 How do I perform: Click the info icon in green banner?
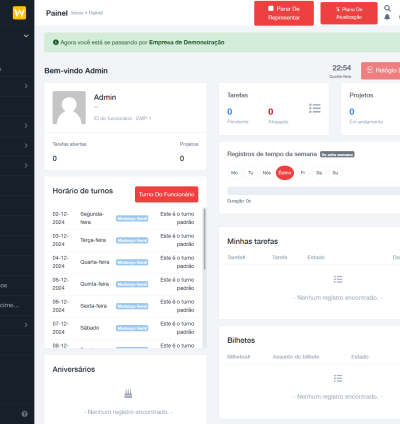[x=56, y=42]
